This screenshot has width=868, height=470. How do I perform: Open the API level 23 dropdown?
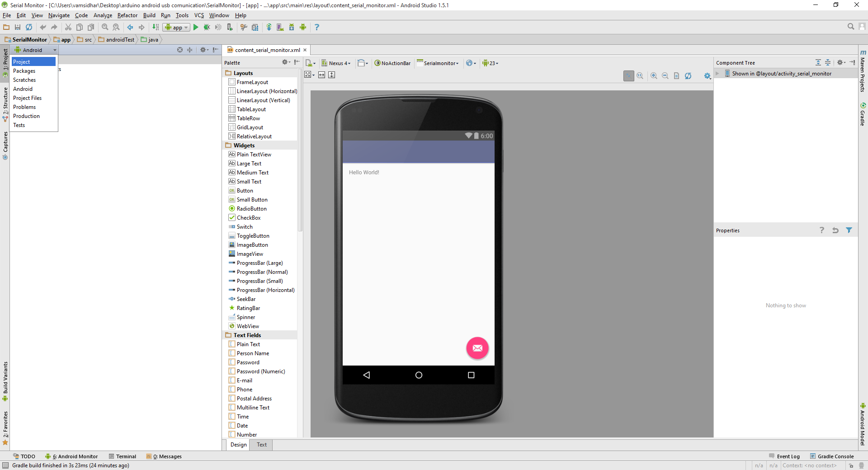tap(490, 63)
